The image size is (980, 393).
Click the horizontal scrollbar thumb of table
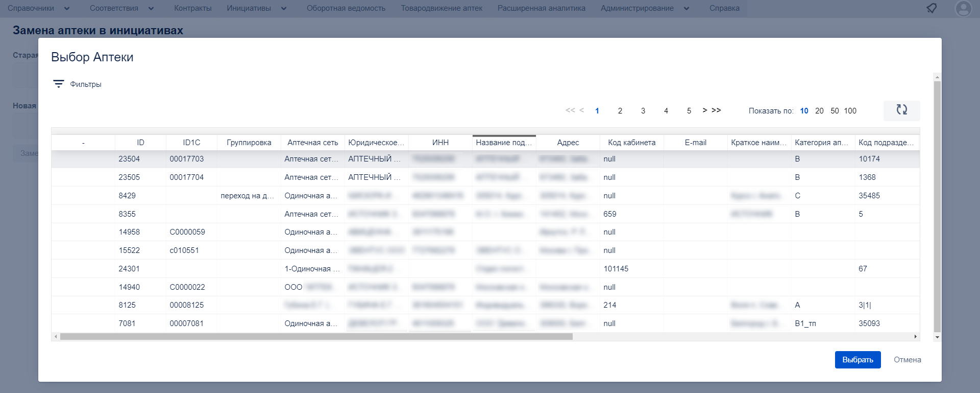tap(316, 337)
